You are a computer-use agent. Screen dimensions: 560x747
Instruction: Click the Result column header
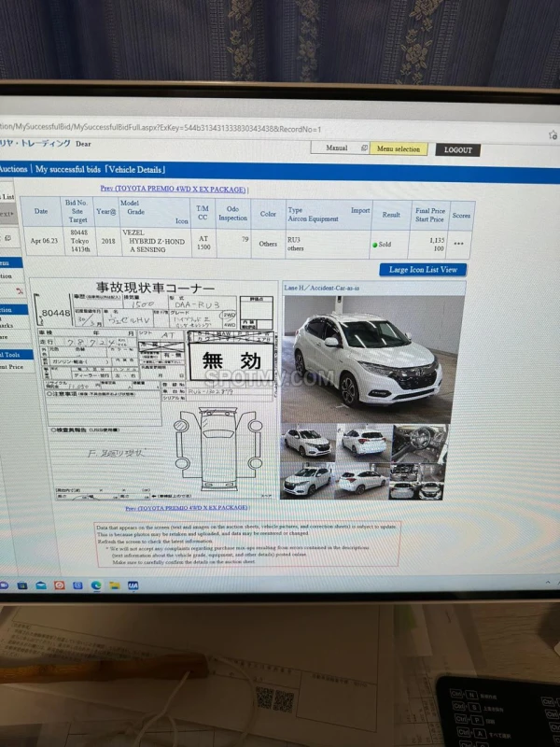coord(391,215)
